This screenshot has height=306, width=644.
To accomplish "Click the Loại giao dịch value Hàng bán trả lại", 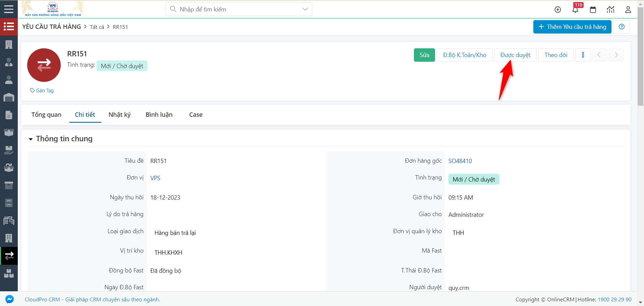I will pos(175,233).
